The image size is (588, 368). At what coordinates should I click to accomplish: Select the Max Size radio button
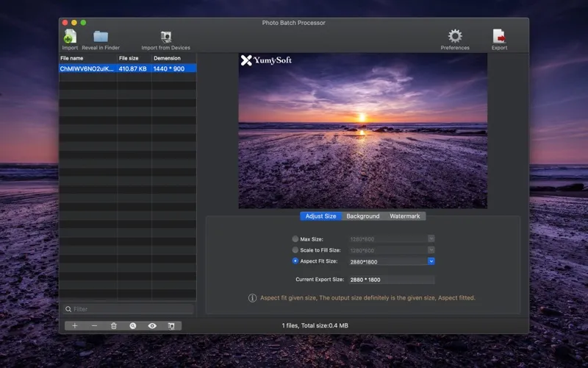[x=295, y=239]
